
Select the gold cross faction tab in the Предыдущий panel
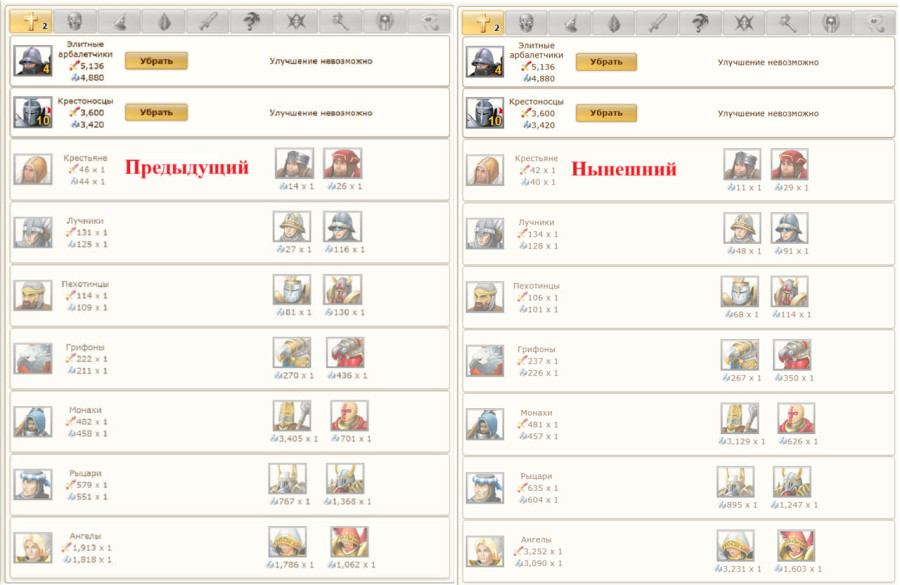point(31,22)
